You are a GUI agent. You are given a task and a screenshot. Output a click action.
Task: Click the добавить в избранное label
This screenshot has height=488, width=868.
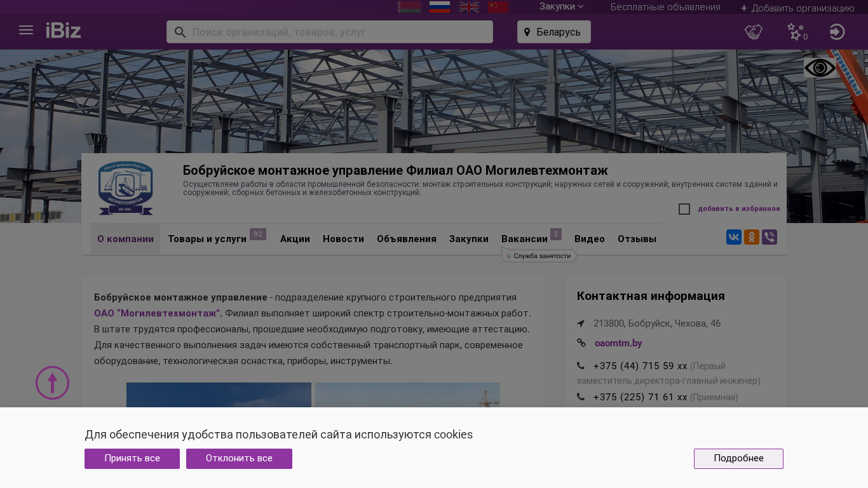739,209
